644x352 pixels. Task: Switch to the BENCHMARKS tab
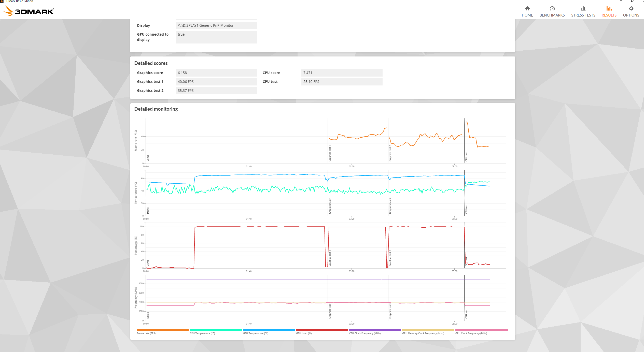(552, 15)
